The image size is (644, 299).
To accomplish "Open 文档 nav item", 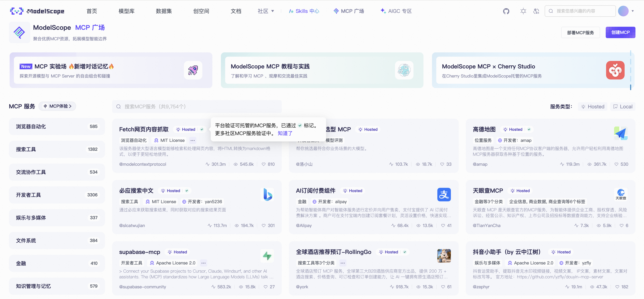I will point(236,11).
